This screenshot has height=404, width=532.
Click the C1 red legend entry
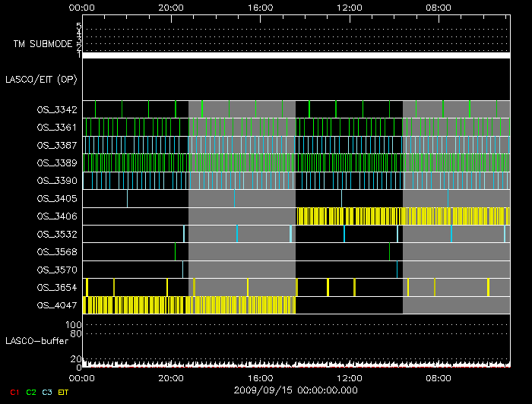pyautogui.click(x=14, y=392)
